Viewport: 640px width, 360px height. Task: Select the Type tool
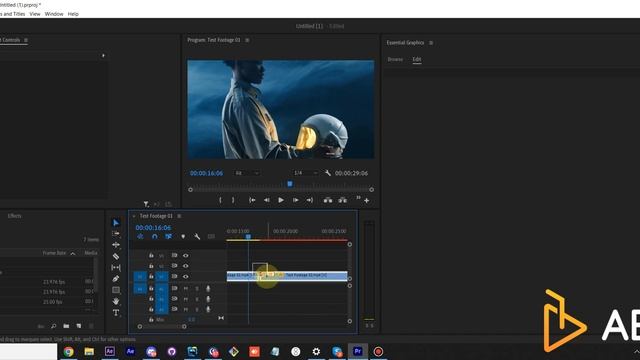(116, 313)
